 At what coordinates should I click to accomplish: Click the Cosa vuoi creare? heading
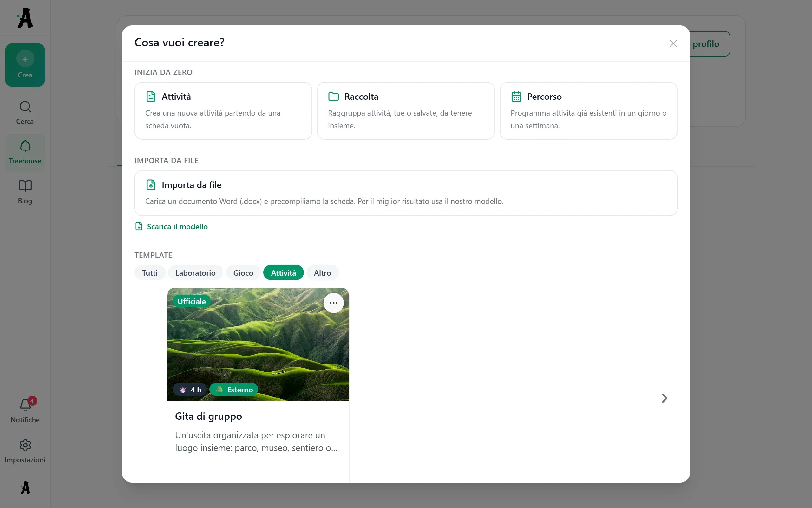(180, 42)
